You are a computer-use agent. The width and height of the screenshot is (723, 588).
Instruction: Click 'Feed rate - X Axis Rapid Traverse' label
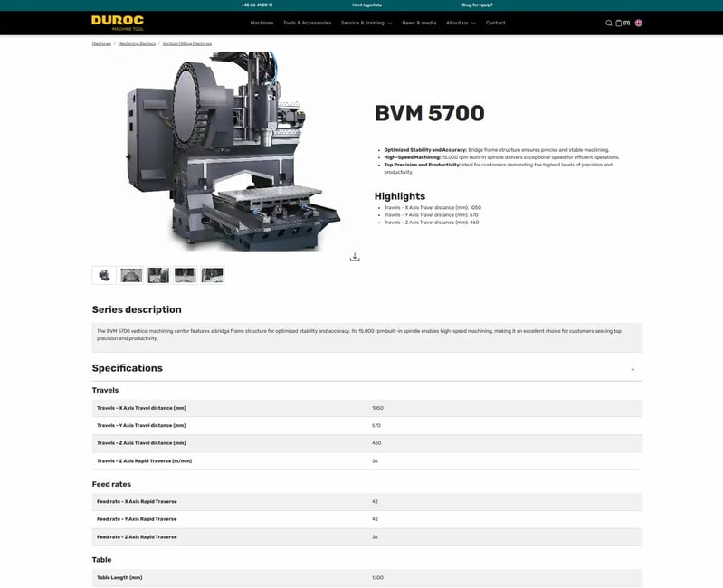(137, 501)
